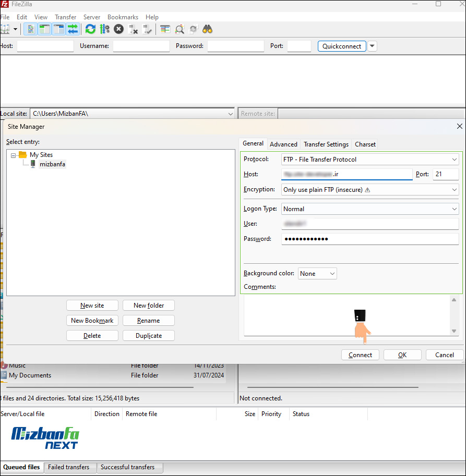Open the Help menu
466x476 pixels.
(x=152, y=17)
